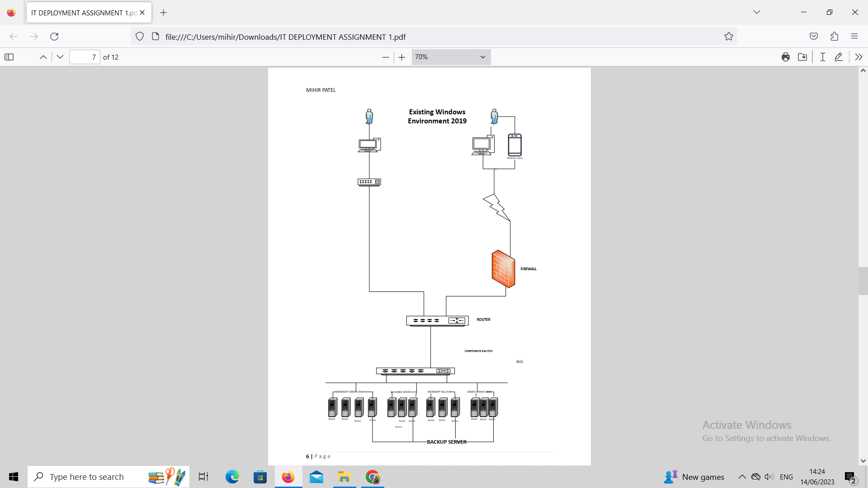Click the vertical scrollbar thumb
This screenshot has height=488, width=868.
point(863,281)
